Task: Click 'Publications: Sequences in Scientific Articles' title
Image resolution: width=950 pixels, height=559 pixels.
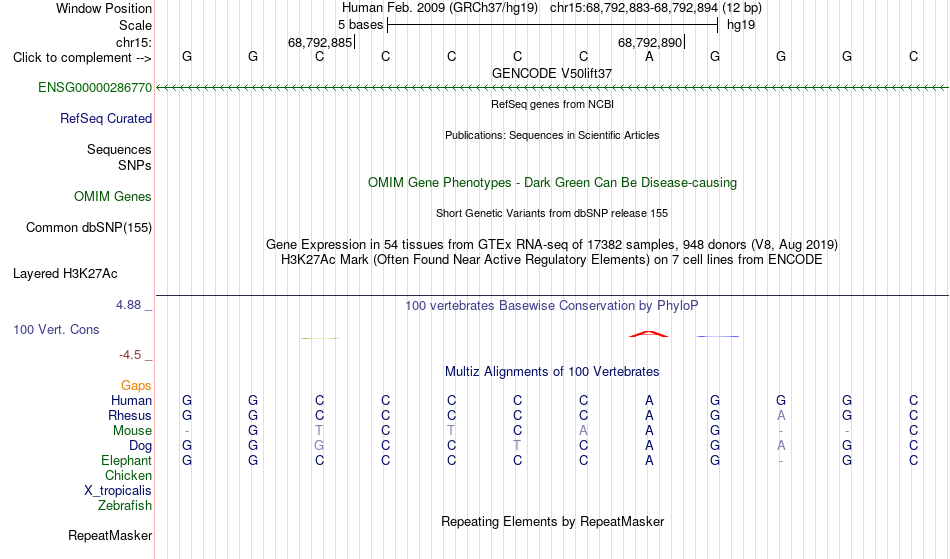Action: [552, 135]
